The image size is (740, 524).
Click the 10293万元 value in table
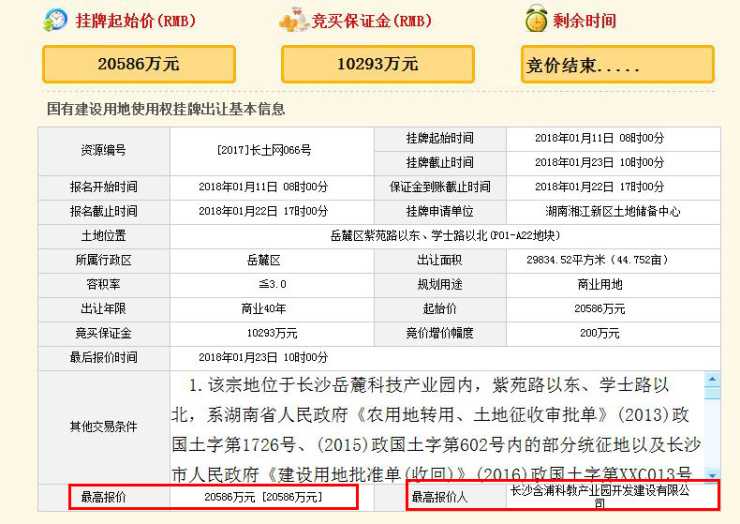tap(272, 333)
